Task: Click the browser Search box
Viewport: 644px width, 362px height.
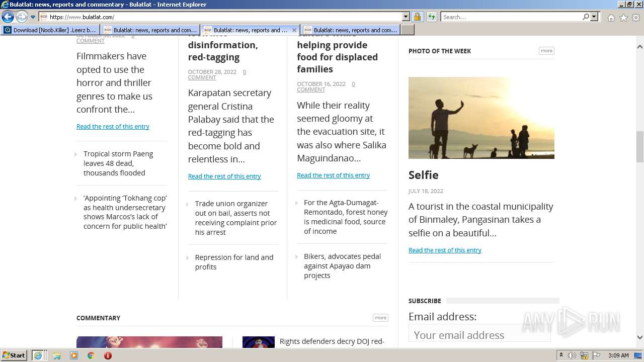Action: tap(511, 17)
